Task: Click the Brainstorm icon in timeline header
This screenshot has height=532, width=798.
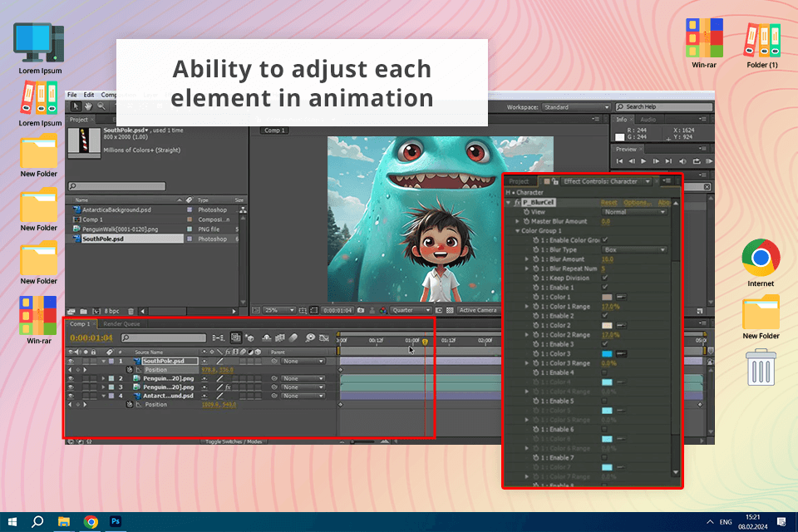Action: (x=310, y=337)
